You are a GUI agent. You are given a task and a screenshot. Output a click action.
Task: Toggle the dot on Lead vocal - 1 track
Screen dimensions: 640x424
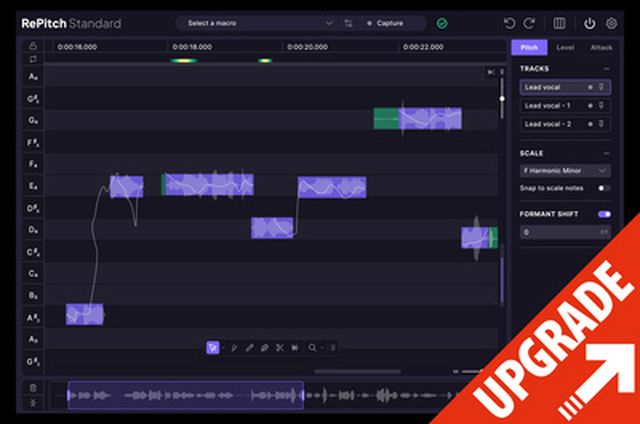pyautogui.click(x=590, y=105)
